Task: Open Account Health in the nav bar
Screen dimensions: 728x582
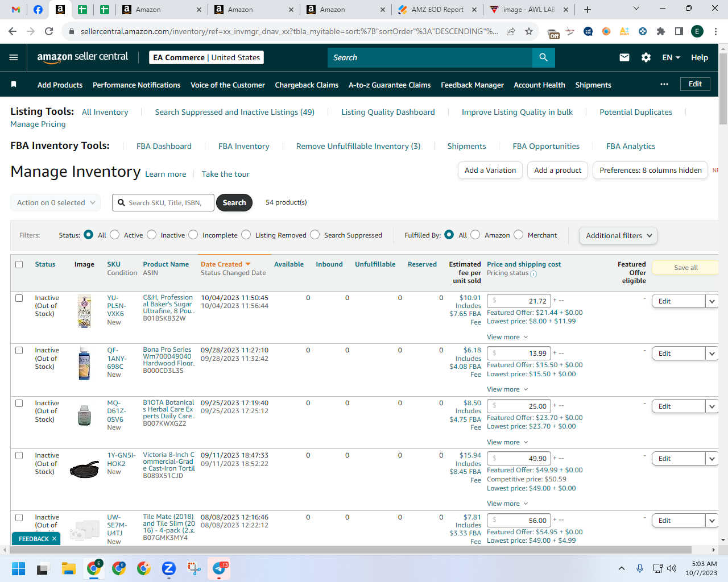Action: [539, 85]
